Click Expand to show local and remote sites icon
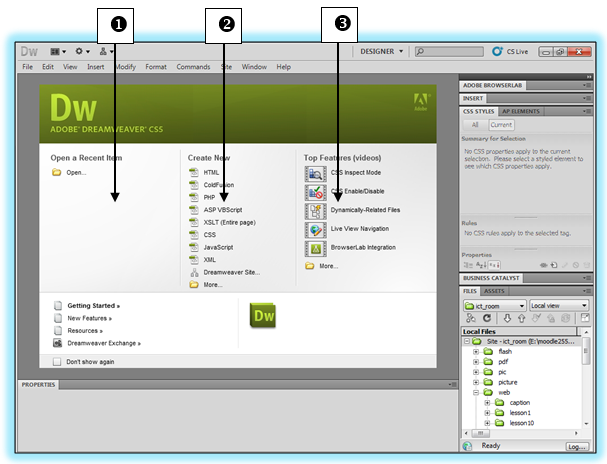Image resolution: width=607 pixels, height=464 pixels. point(585,318)
